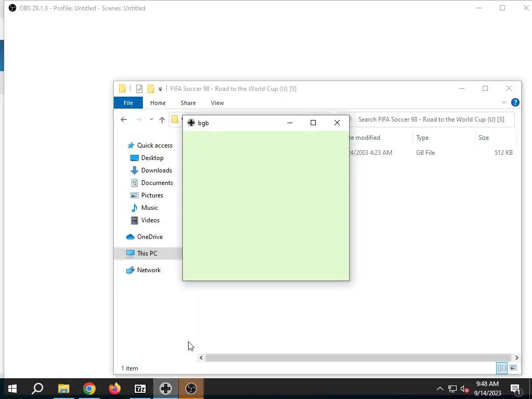The image size is (532, 399).
Task: Select OBS Studio taskbar button
Action: click(191, 389)
